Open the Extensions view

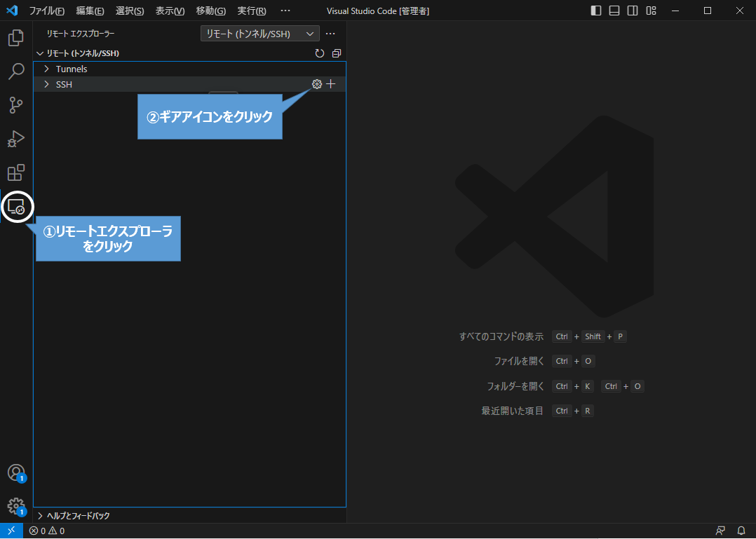pos(15,172)
